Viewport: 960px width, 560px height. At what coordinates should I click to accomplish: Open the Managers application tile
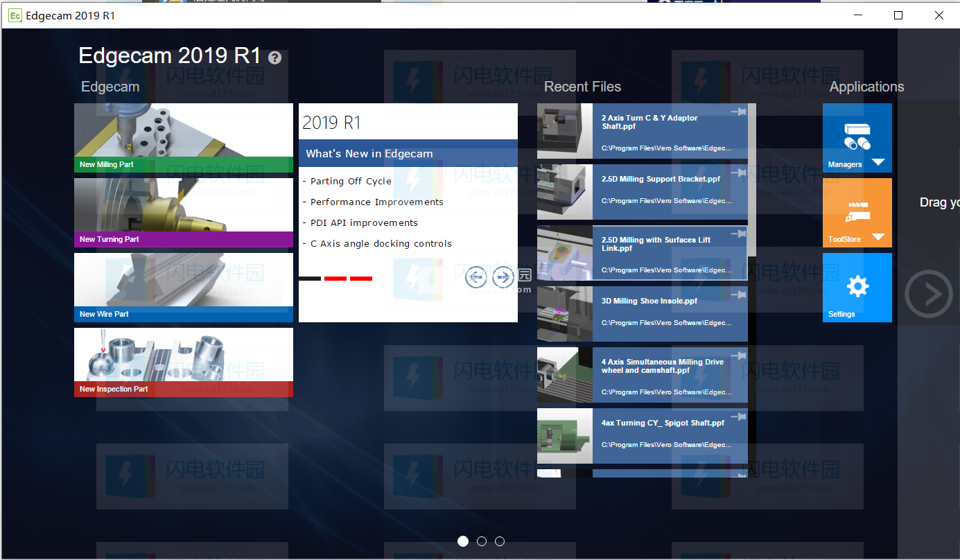click(x=857, y=138)
